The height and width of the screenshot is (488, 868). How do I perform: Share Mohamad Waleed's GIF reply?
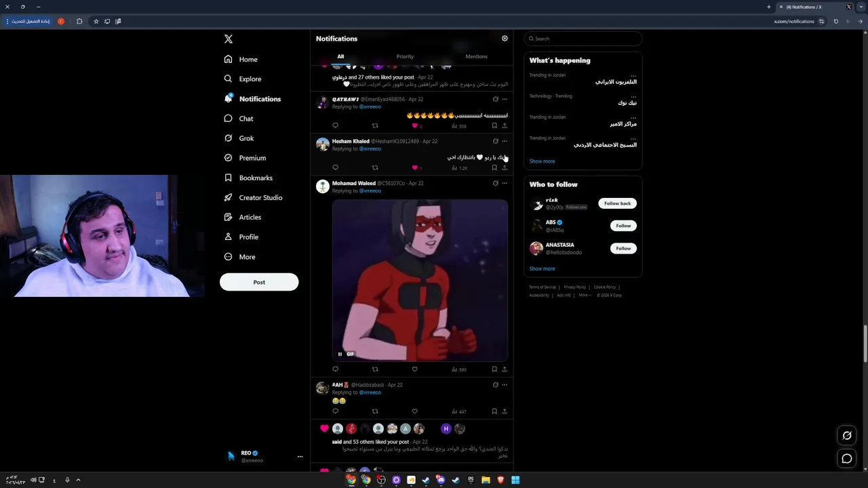[505, 369]
